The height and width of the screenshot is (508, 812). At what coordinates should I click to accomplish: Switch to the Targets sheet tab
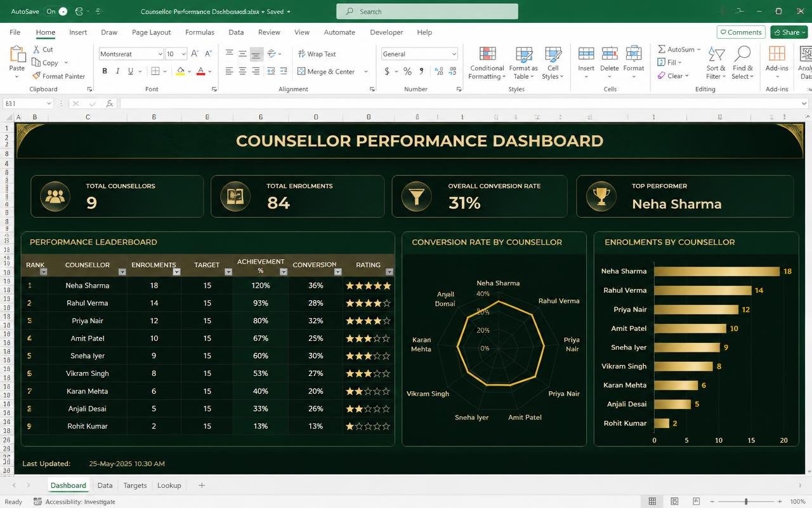pyautogui.click(x=135, y=485)
